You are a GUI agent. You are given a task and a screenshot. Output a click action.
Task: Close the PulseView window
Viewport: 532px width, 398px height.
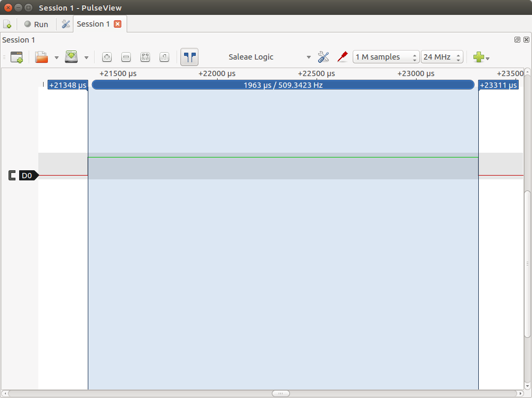point(8,7)
